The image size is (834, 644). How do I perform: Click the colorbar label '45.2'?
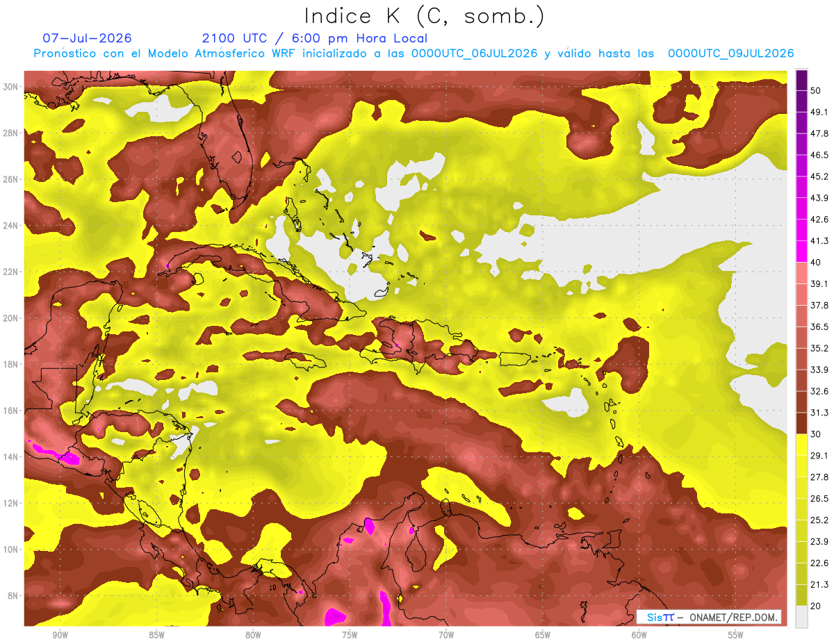point(819,176)
